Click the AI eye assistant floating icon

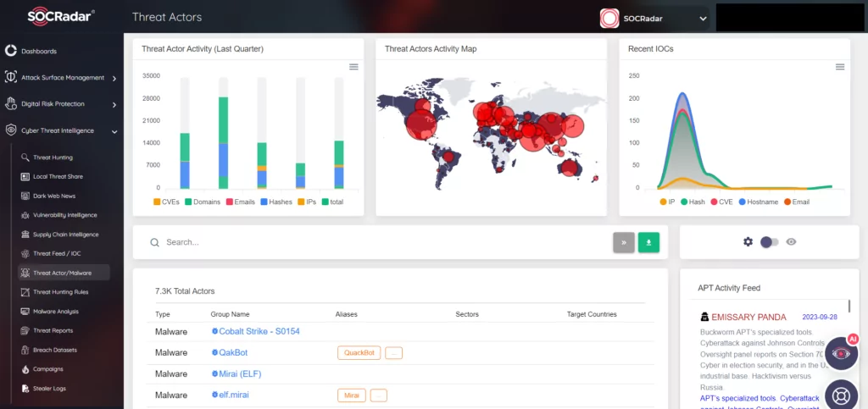click(x=842, y=353)
